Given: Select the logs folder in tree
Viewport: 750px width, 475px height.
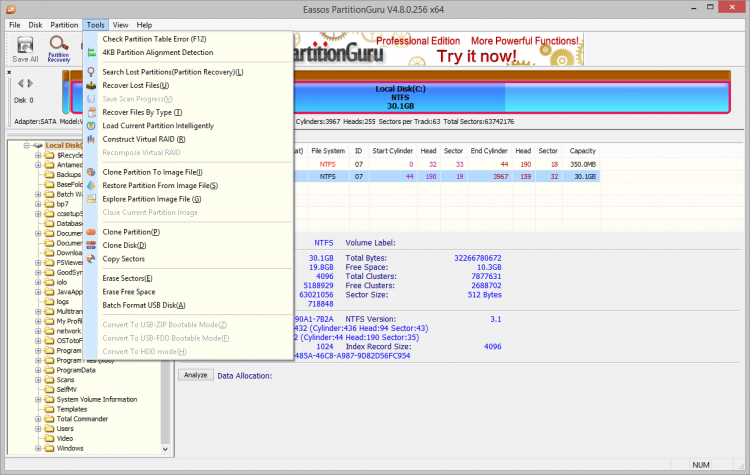Looking at the screenshot, I should pos(63,302).
